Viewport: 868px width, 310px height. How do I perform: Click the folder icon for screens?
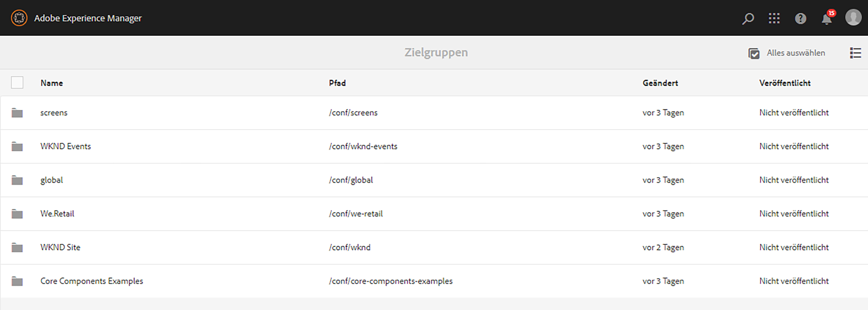[17, 113]
